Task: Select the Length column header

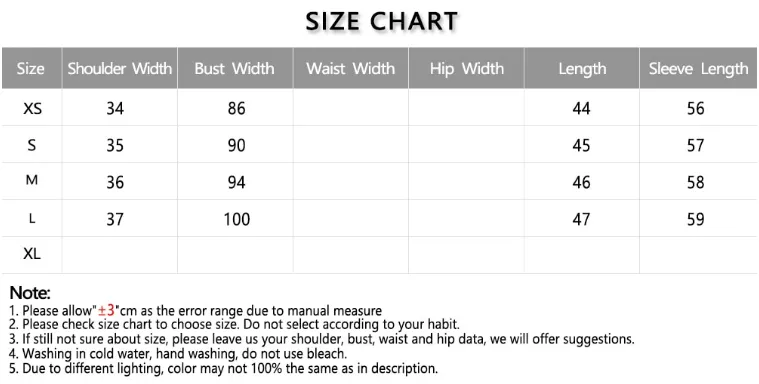Action: coord(582,68)
